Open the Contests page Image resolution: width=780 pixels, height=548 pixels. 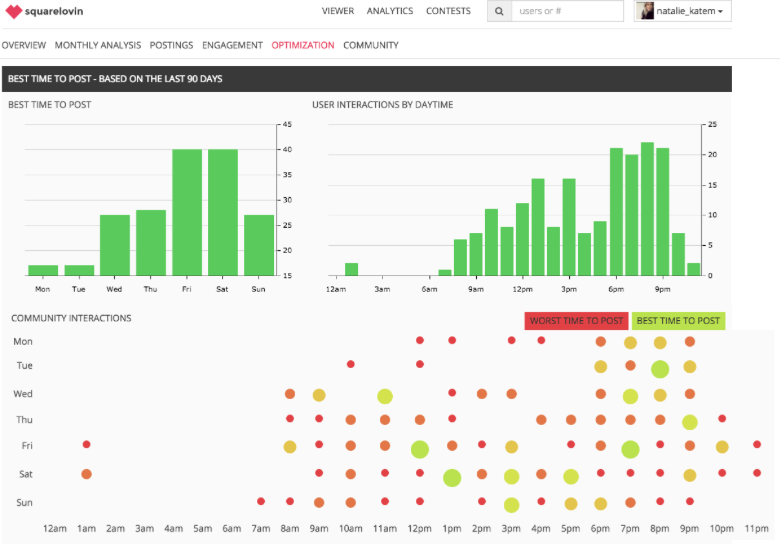(448, 12)
